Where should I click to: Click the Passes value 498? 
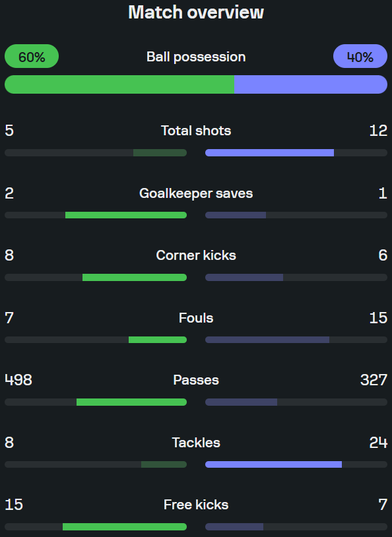tap(18, 380)
